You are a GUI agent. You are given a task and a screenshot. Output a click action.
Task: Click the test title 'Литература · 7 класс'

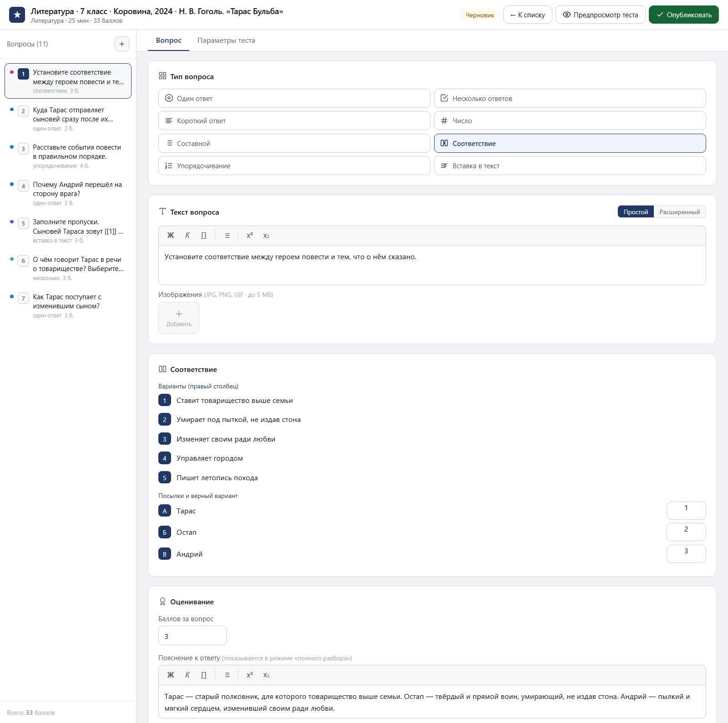tap(157, 11)
